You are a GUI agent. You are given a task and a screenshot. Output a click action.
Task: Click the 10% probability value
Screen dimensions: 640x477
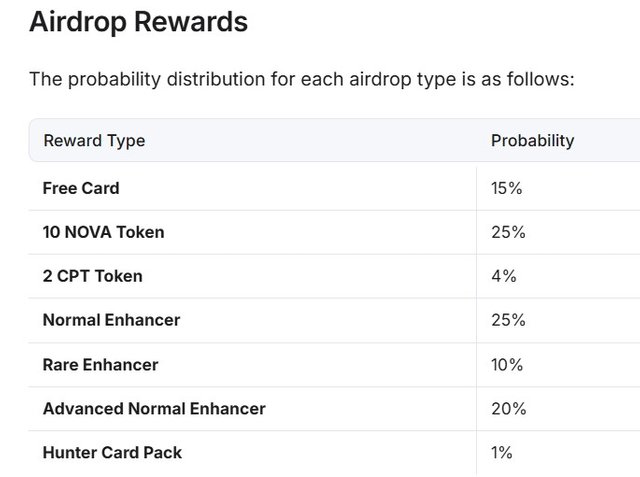tap(507, 365)
